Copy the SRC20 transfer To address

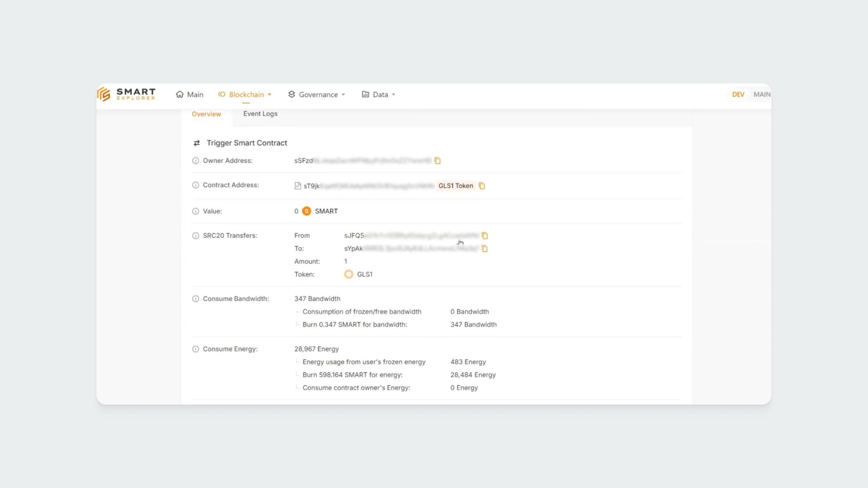point(485,249)
